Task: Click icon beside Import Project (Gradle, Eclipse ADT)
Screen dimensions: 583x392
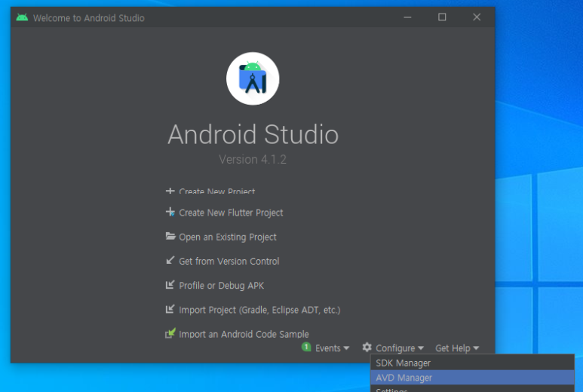Action: point(170,309)
